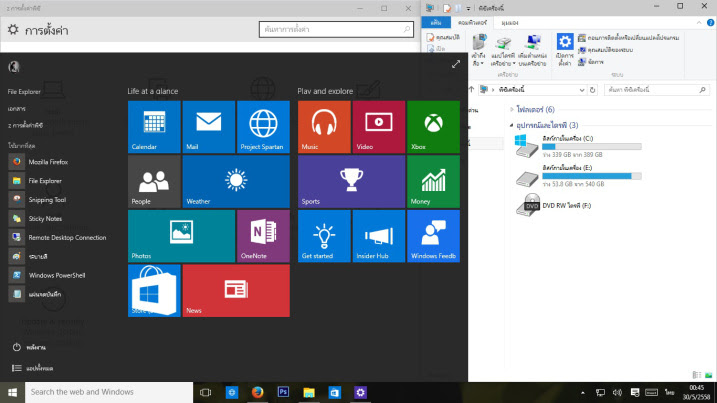Open the Action Center notifications icon
The height and width of the screenshot is (403, 717).
635,392
